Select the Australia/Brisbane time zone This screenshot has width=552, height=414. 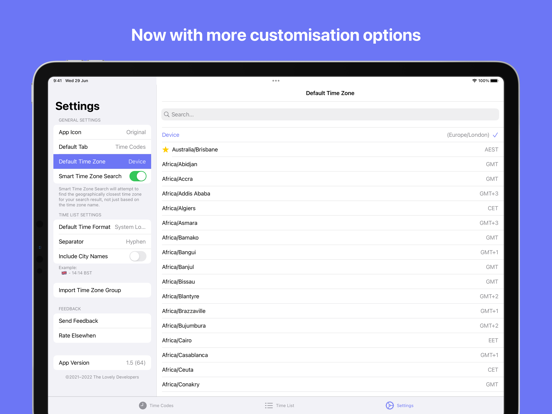(x=330, y=150)
